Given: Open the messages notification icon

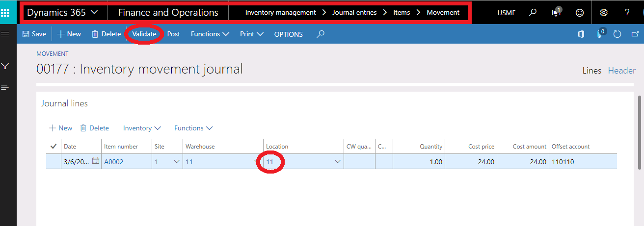Looking at the screenshot, I should click(556, 12).
